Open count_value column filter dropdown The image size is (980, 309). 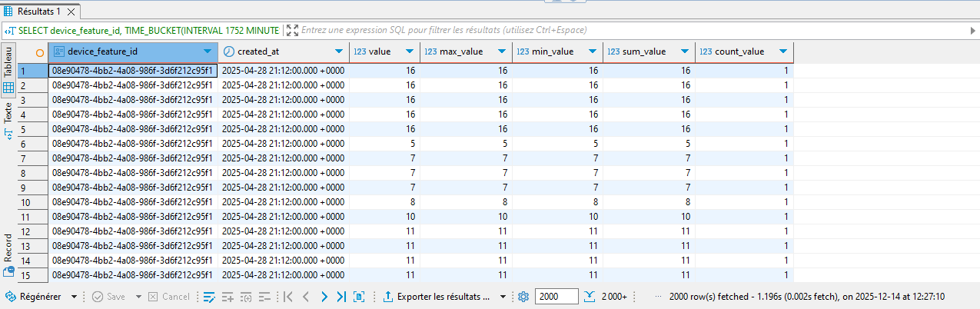pyautogui.click(x=782, y=51)
